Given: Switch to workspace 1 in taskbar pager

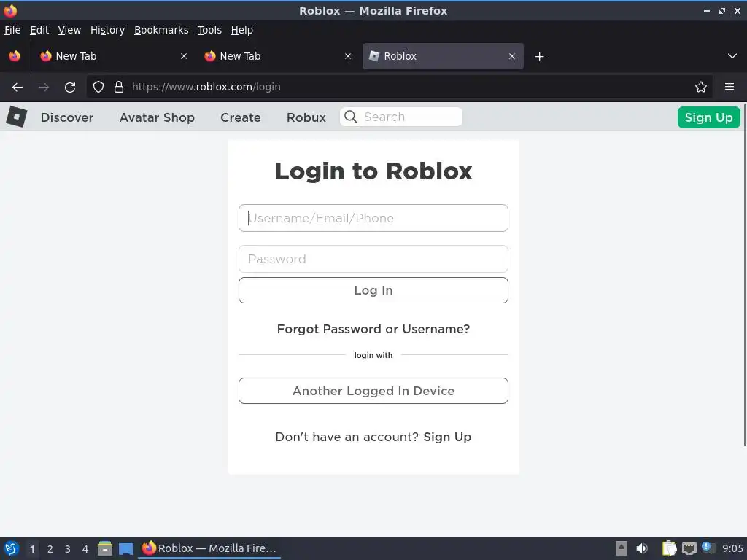Looking at the screenshot, I should point(32,549).
